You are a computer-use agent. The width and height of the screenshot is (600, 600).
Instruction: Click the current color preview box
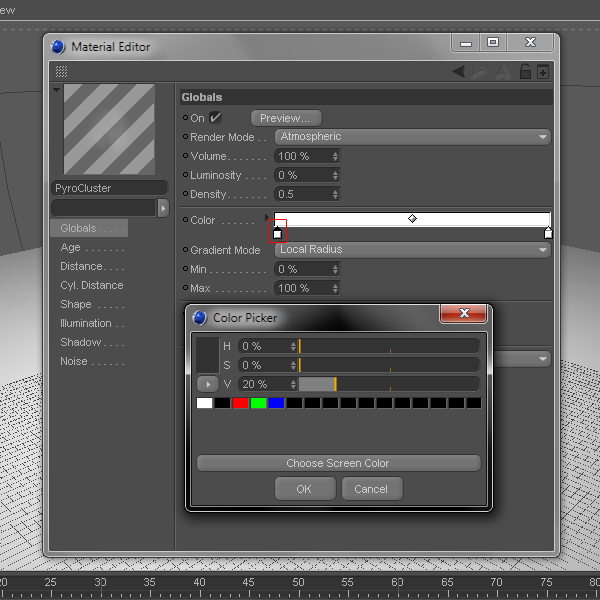click(x=207, y=355)
